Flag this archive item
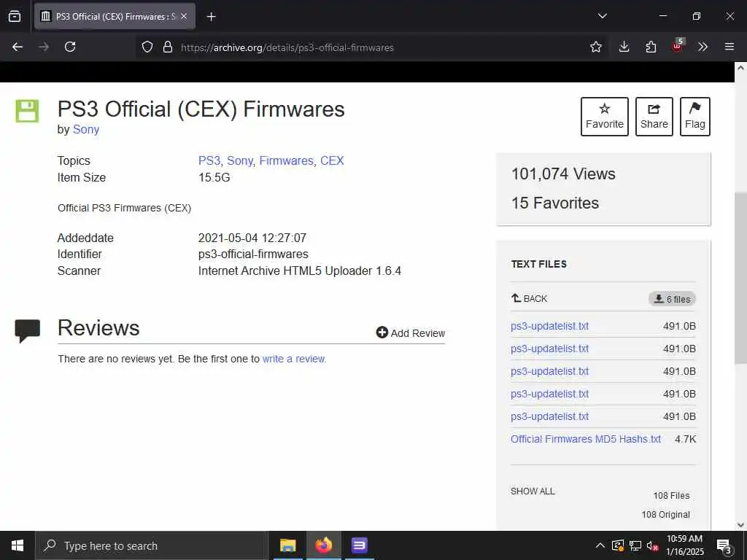Screen dimensions: 747x560 point(695,117)
